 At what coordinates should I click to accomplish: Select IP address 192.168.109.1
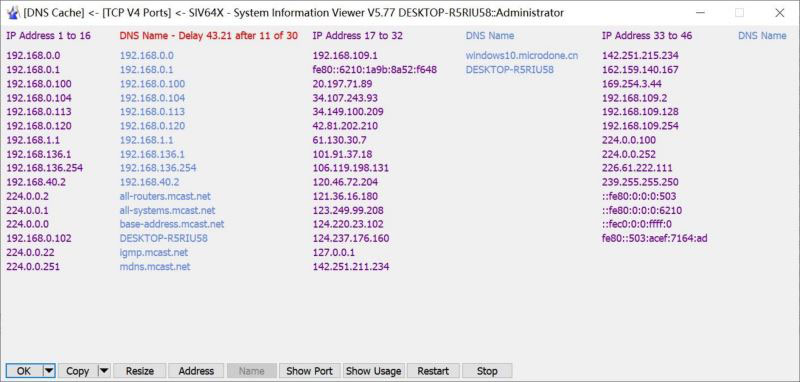(x=345, y=56)
